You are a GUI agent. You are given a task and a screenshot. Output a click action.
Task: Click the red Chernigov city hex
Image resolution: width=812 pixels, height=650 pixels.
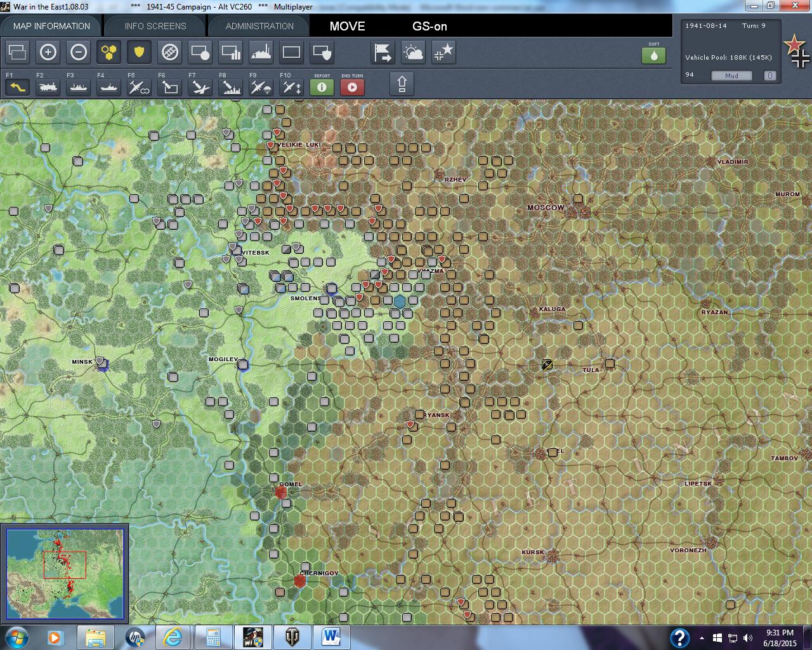[300, 581]
